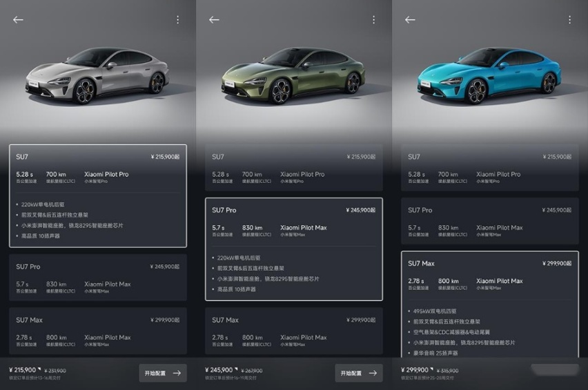This screenshot has width=588, height=390.
Task: Tap '高品质 10扬声器' bullet on silver screen
Action: [x=40, y=236]
